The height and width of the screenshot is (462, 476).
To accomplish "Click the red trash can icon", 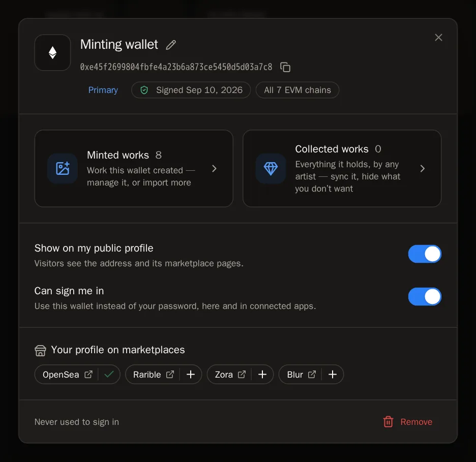I will coord(388,422).
